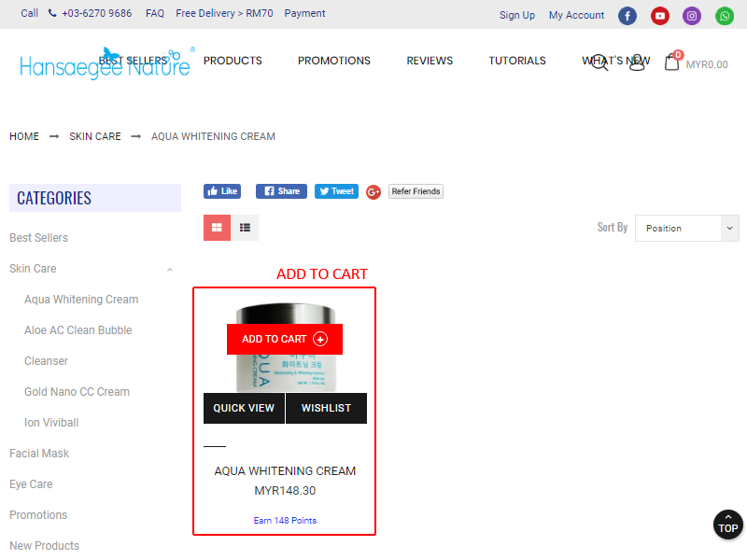Click the MYR0.00 cart total
The image size is (747, 560).
[x=707, y=64]
